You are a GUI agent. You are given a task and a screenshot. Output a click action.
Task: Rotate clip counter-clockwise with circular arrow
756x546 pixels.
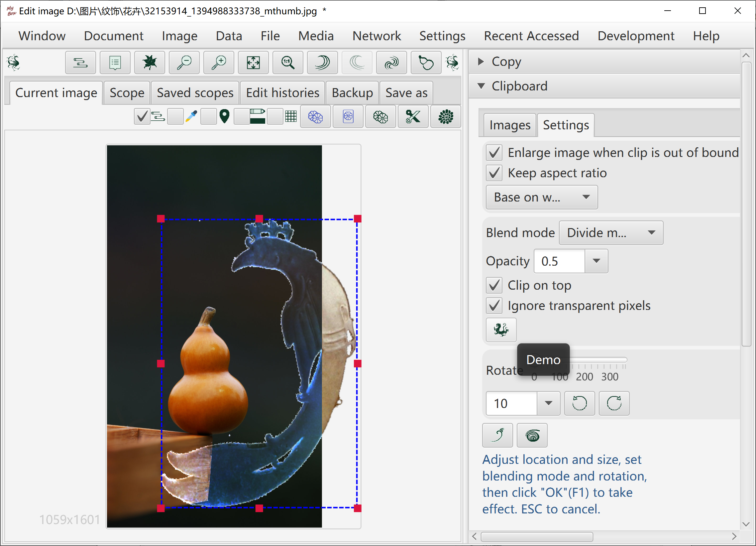click(580, 403)
